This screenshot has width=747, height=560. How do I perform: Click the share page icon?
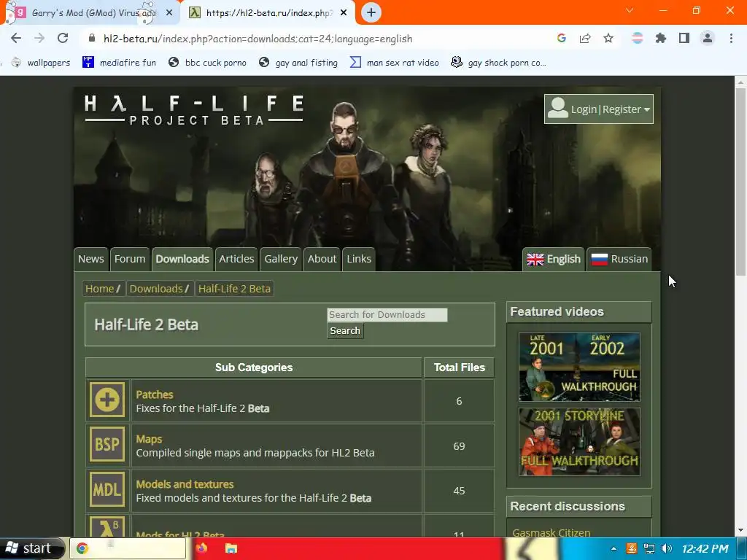(x=585, y=38)
